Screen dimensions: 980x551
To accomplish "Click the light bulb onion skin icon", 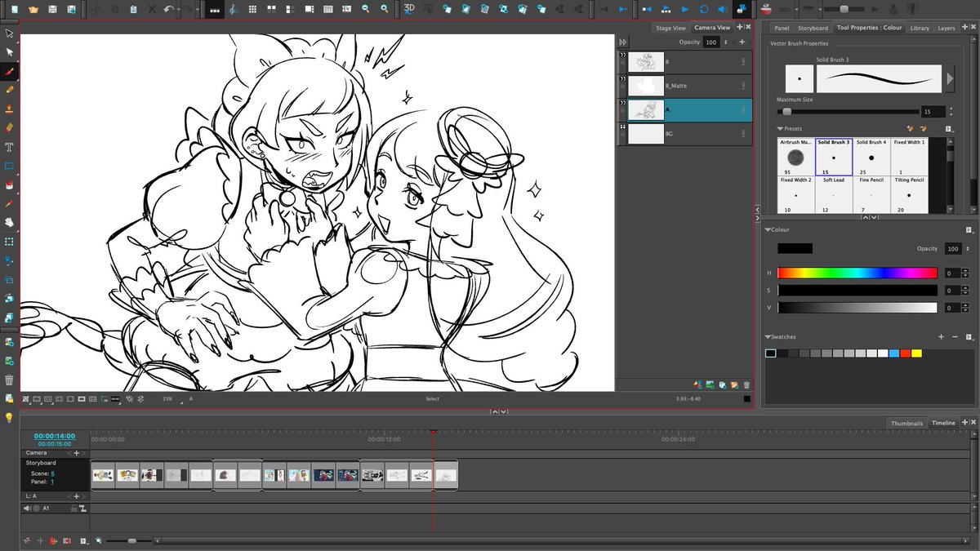I will click(x=9, y=417).
